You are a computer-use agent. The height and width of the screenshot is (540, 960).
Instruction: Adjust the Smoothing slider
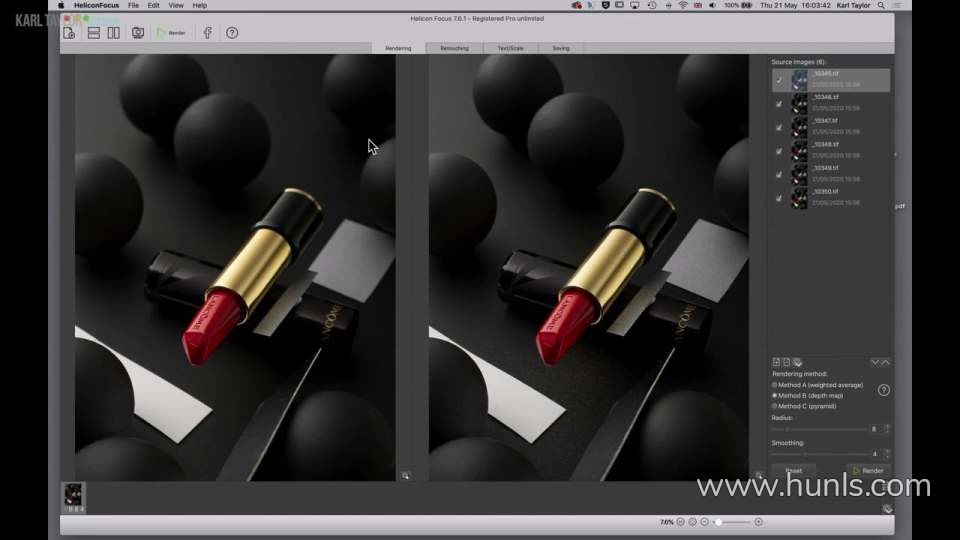[x=819, y=454]
